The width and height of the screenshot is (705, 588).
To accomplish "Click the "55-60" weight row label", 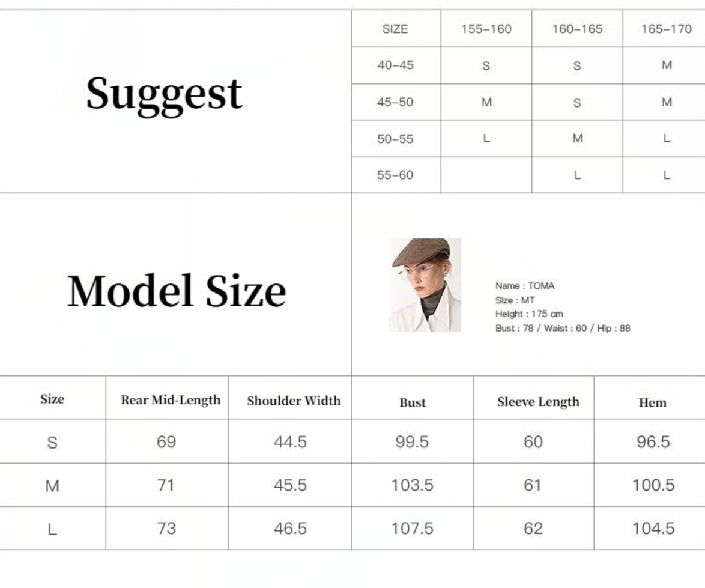I will point(395,175).
